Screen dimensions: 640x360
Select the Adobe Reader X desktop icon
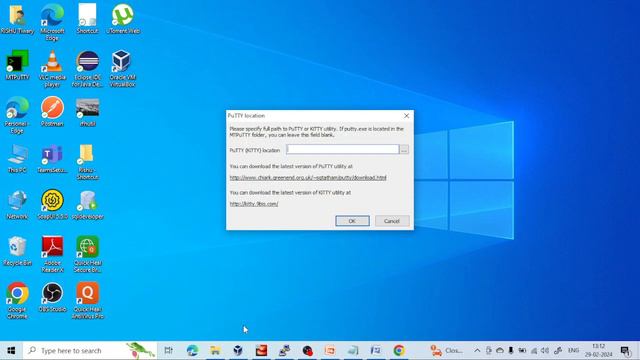pos(52,254)
